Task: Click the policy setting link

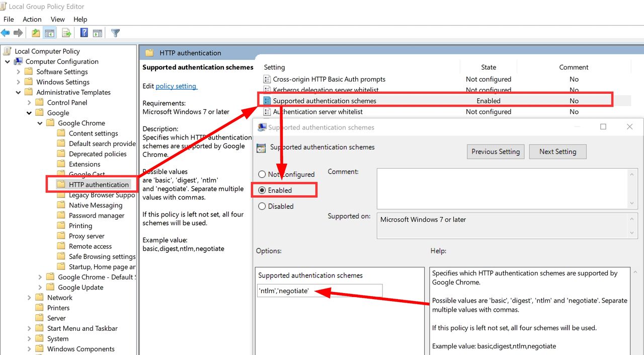Action: point(176,86)
